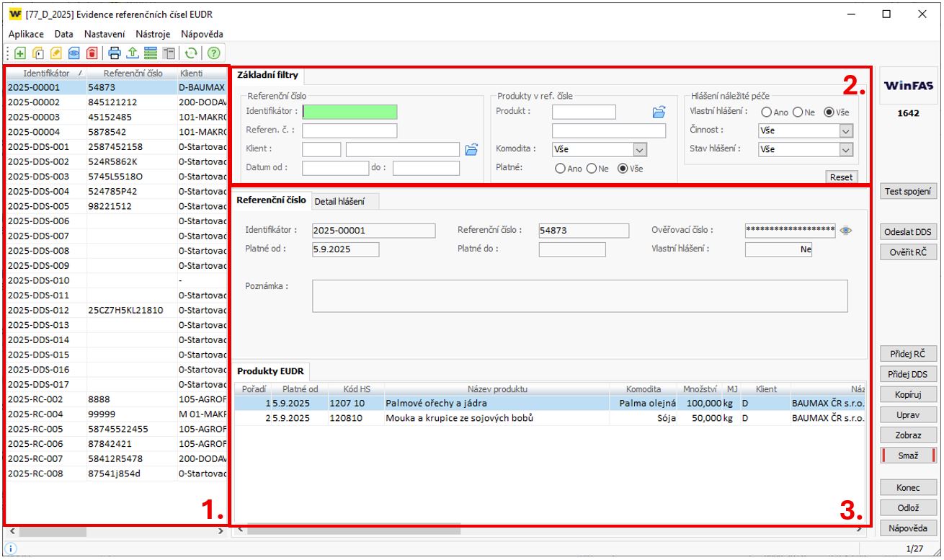Open print via the printer icon
944x560 pixels.
tap(115, 53)
